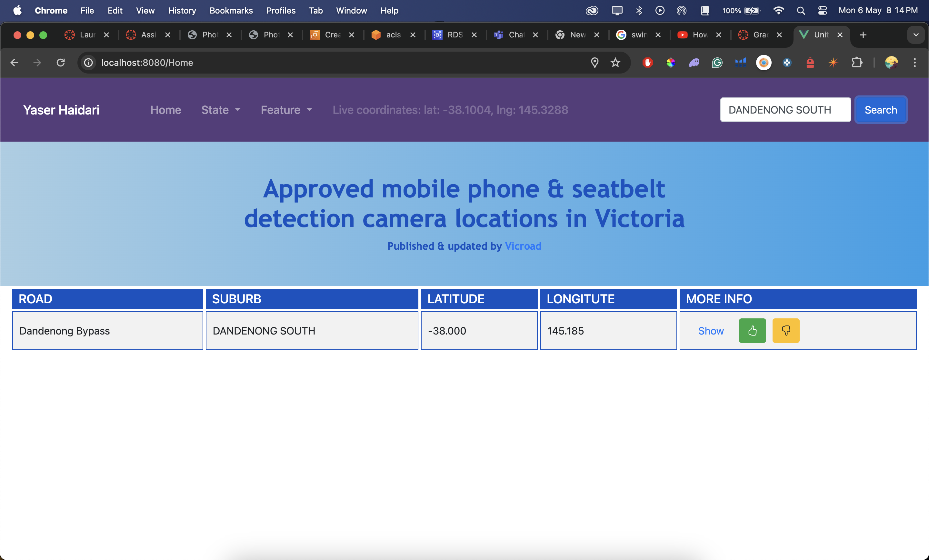Open the Extensions puzzle icon
The height and width of the screenshot is (560, 929).
tap(857, 63)
